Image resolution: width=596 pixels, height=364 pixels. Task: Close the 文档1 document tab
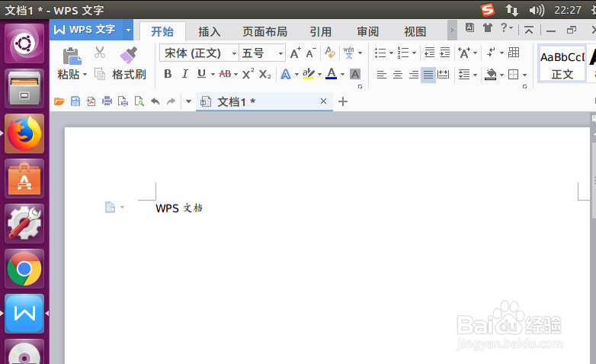323,101
